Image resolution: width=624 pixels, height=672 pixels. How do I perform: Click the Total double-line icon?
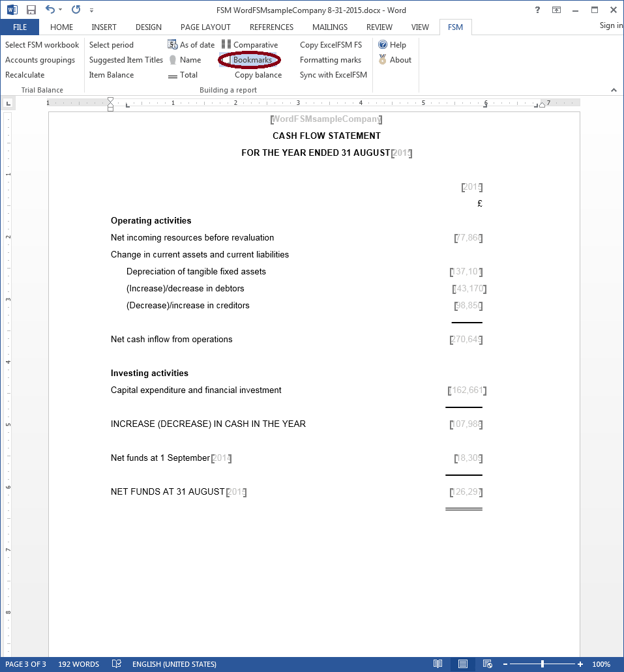[x=172, y=76]
